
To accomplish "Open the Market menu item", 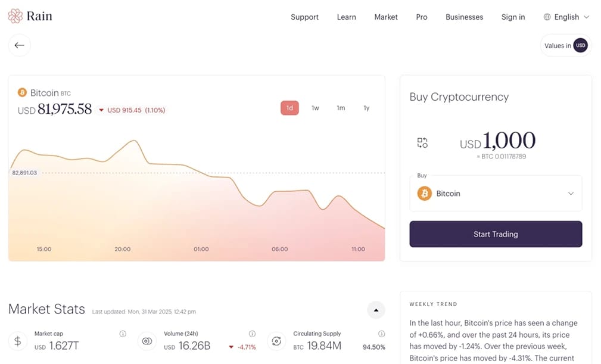I will click(x=385, y=17).
